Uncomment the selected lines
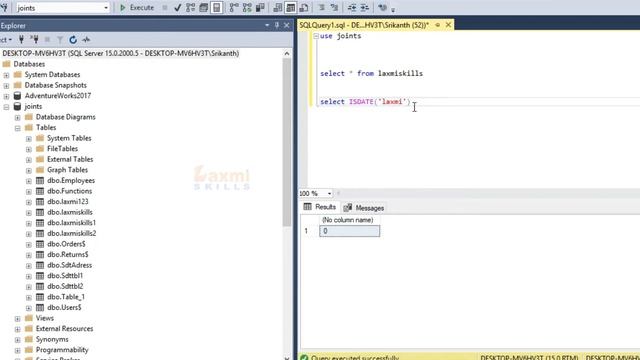This screenshot has height=360, width=640. [x=334, y=8]
